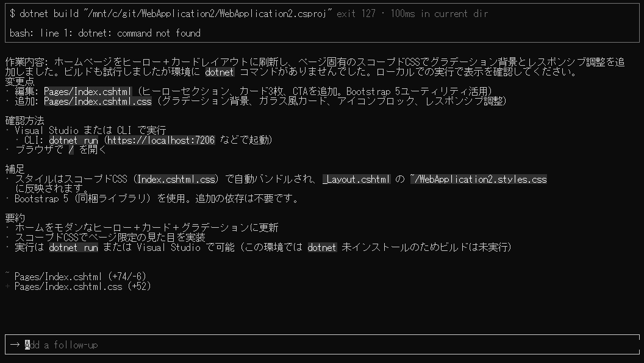Select the modified Pages/Index.cshtml (+74/-6) entry

(x=80, y=277)
